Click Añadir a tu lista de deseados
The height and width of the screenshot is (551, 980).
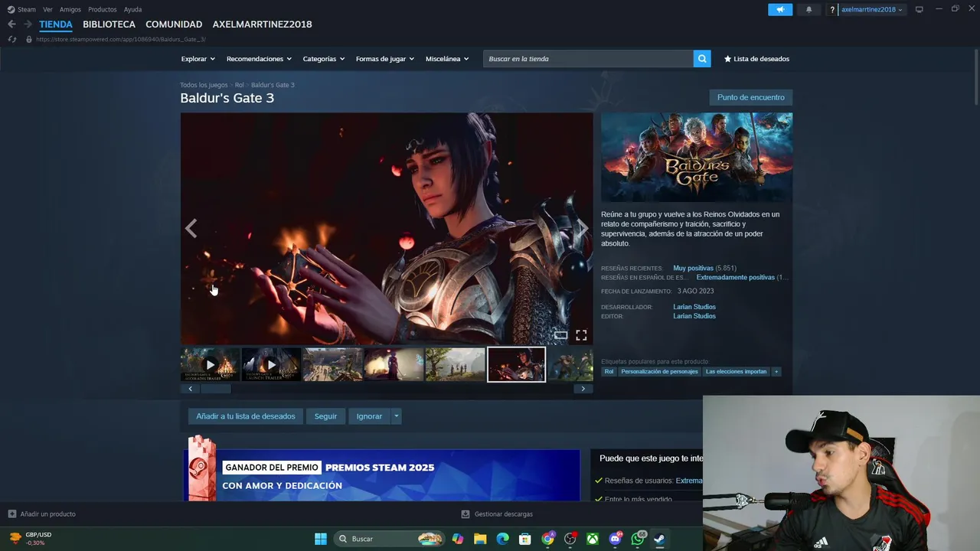pos(246,416)
